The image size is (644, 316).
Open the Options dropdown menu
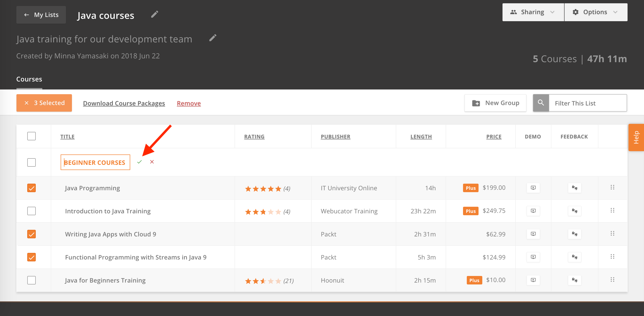[596, 12]
